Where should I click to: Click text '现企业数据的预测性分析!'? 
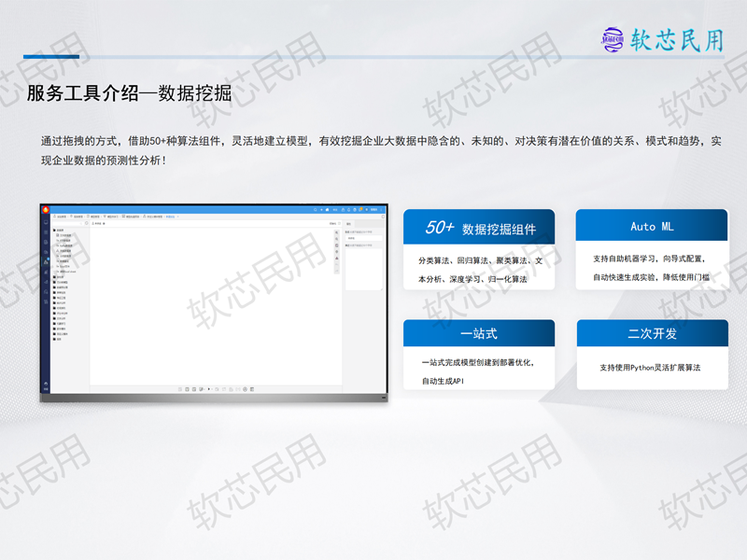(x=104, y=161)
